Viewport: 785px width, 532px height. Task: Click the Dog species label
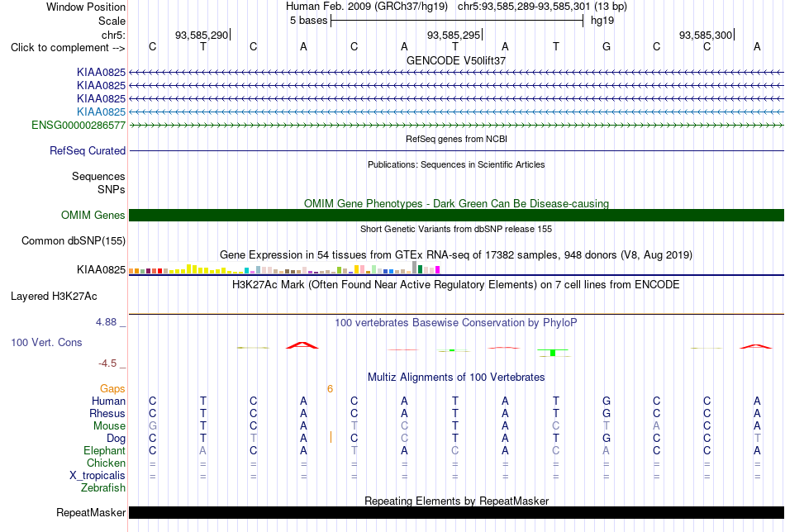[116, 439]
